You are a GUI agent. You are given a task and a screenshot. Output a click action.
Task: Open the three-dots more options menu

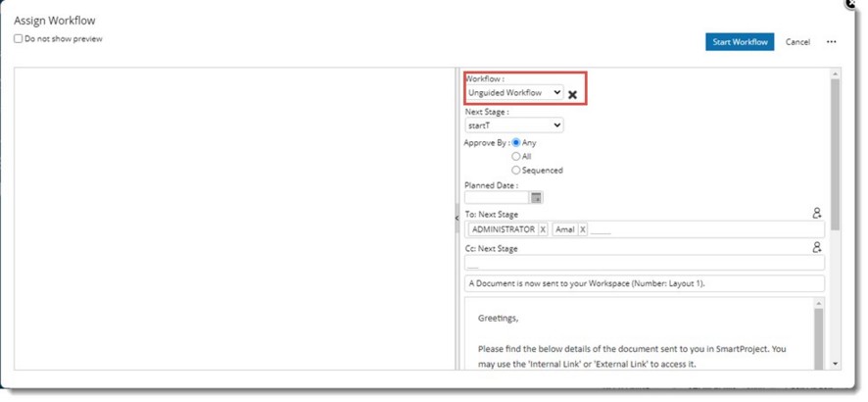pos(831,42)
